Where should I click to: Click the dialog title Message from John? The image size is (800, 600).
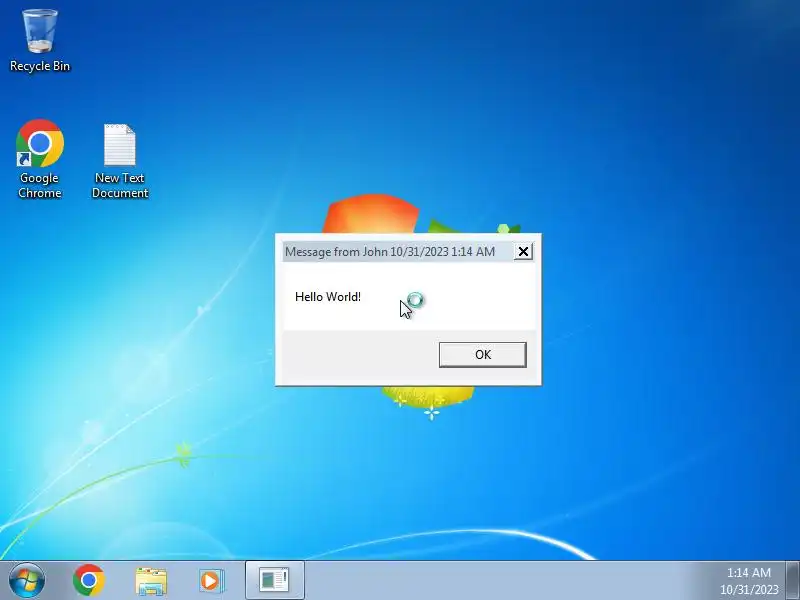tap(390, 252)
